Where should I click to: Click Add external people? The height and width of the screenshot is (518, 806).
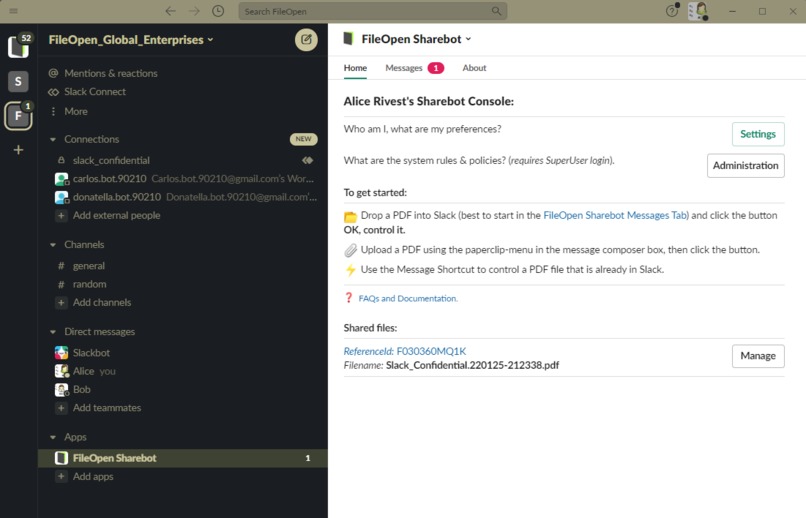pyautogui.click(x=116, y=215)
